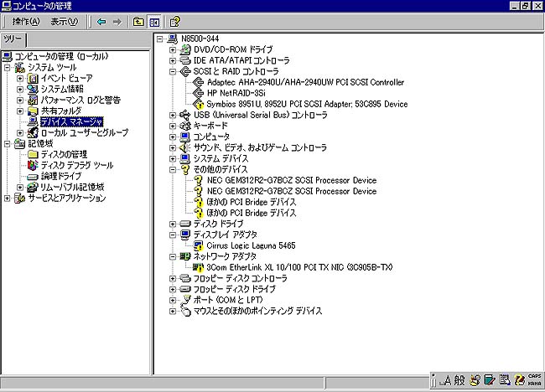This screenshot has width=545, height=392.
Task: Select システム情報 in the tree
Action: [x=62, y=90]
